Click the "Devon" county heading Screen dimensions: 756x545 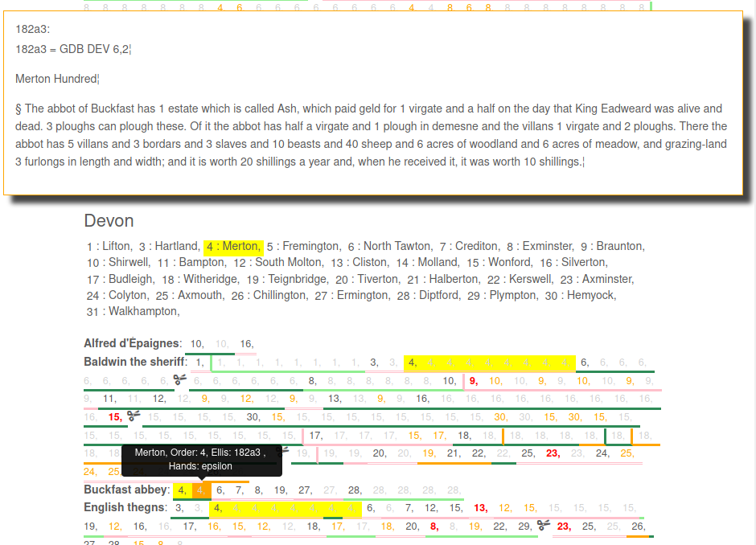[109, 220]
